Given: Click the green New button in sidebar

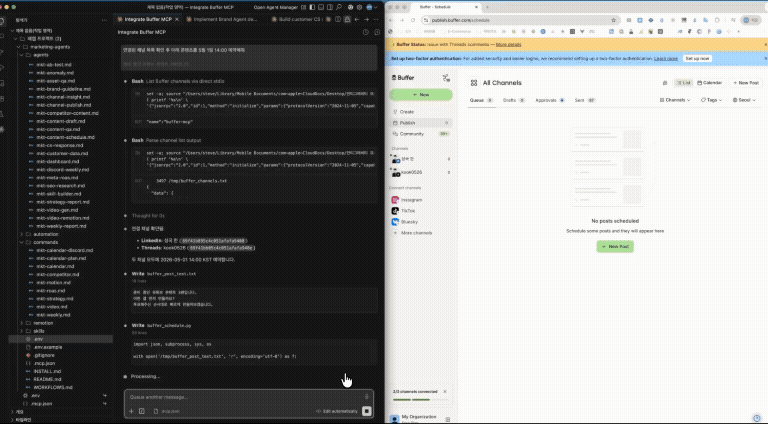Looking at the screenshot, I should (x=421, y=94).
